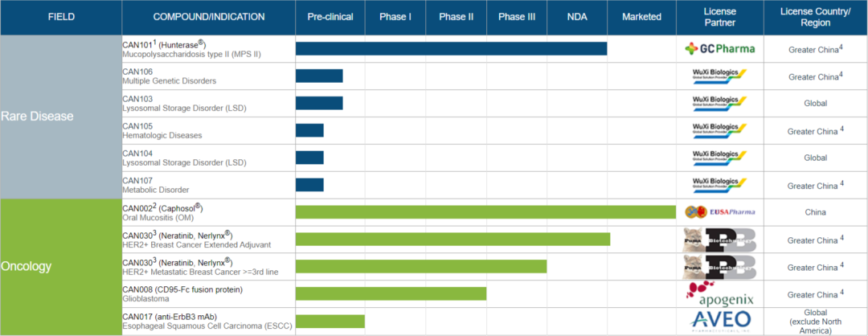Click the Rare Disease field cell
This screenshot has height=336, width=868.
tap(61, 117)
